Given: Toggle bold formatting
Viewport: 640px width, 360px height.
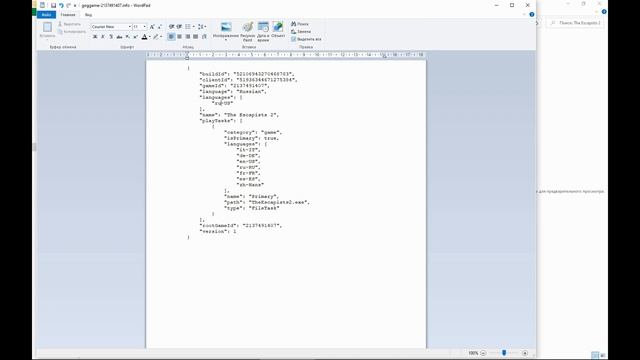Looking at the screenshot, I should pyautogui.click(x=95, y=37).
